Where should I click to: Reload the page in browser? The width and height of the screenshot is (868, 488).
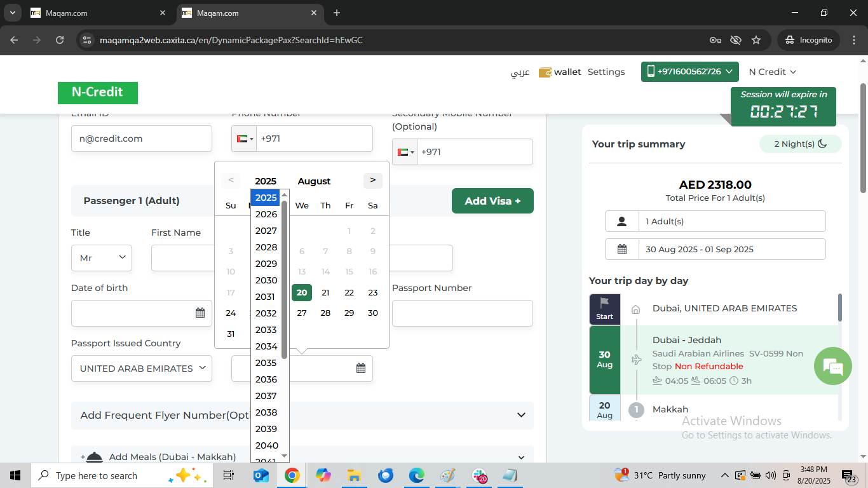[60, 40]
